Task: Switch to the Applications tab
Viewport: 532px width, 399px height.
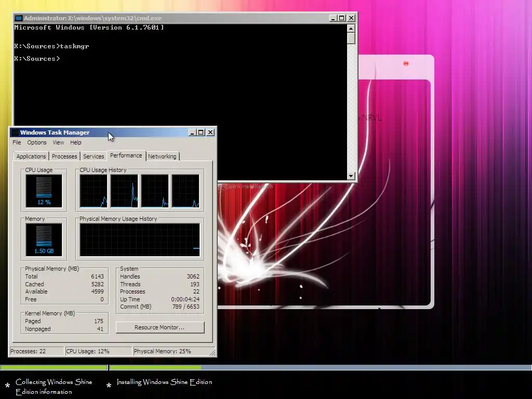Action: coord(31,156)
